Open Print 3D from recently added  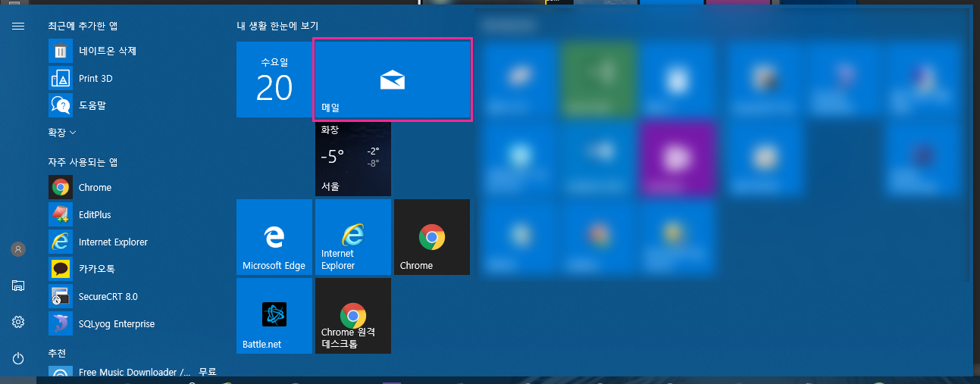click(x=95, y=78)
